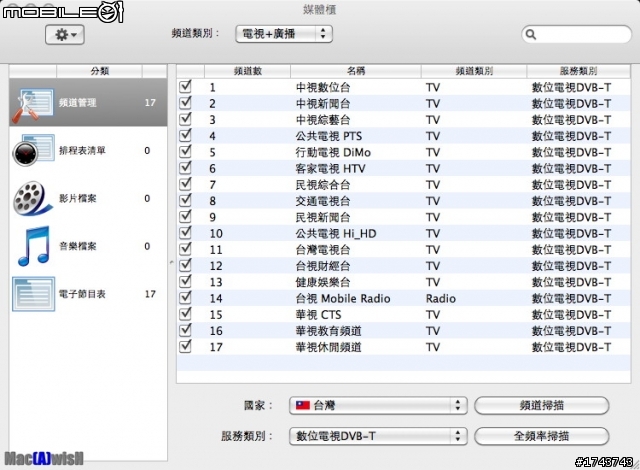Click the 全頻率掃描 full scan button
The image size is (640, 470).
tap(542, 436)
